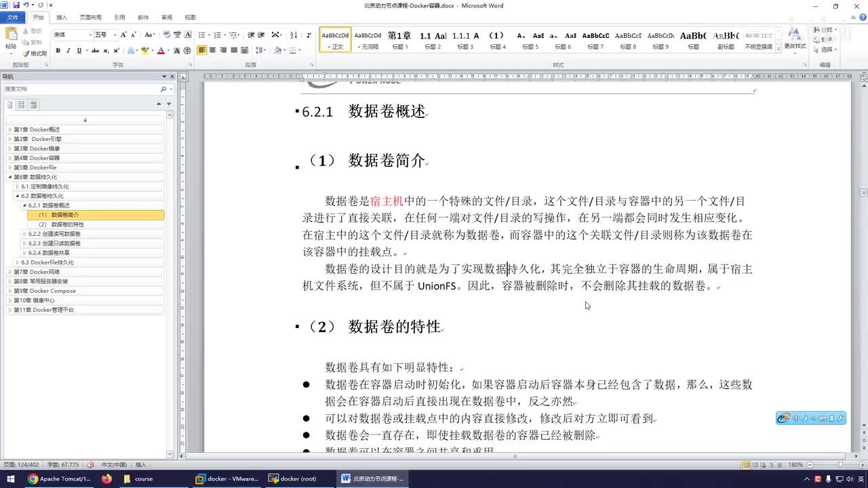Show the headings view in navigation pane
Screen dimensions: 868x488
point(9,104)
